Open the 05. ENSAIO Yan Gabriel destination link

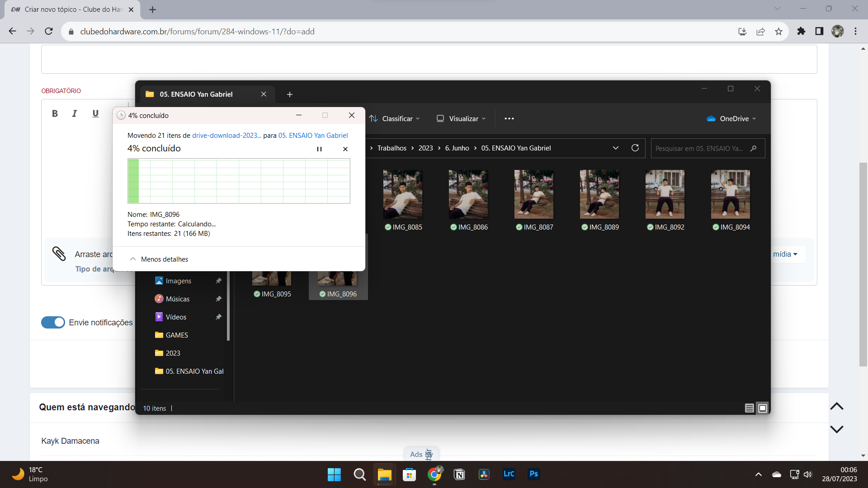(x=313, y=136)
